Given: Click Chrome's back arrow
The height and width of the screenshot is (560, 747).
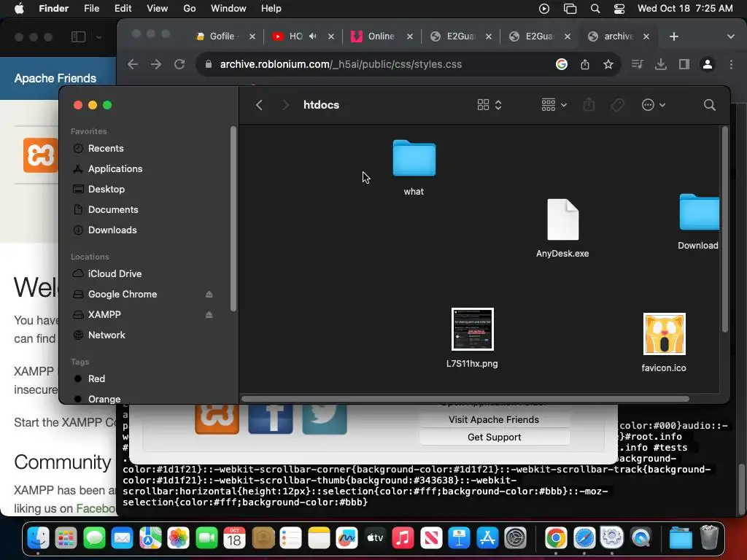Looking at the screenshot, I should [133, 64].
